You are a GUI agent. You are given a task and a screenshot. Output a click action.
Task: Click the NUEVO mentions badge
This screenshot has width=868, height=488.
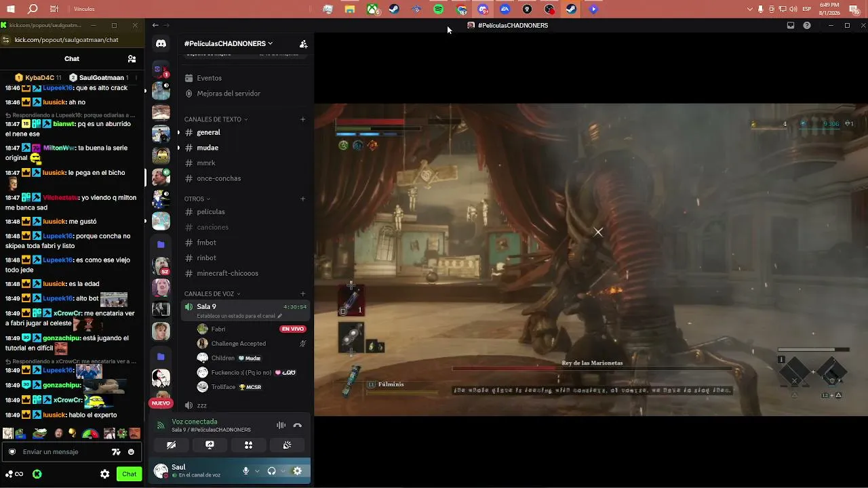[161, 403]
